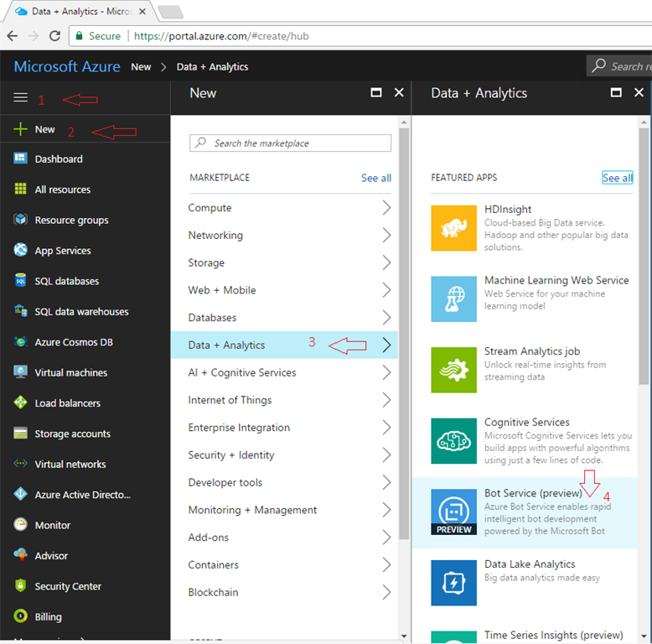Close the Data + Analytics blade
Viewport: 652px width, 644px height.
tap(639, 92)
